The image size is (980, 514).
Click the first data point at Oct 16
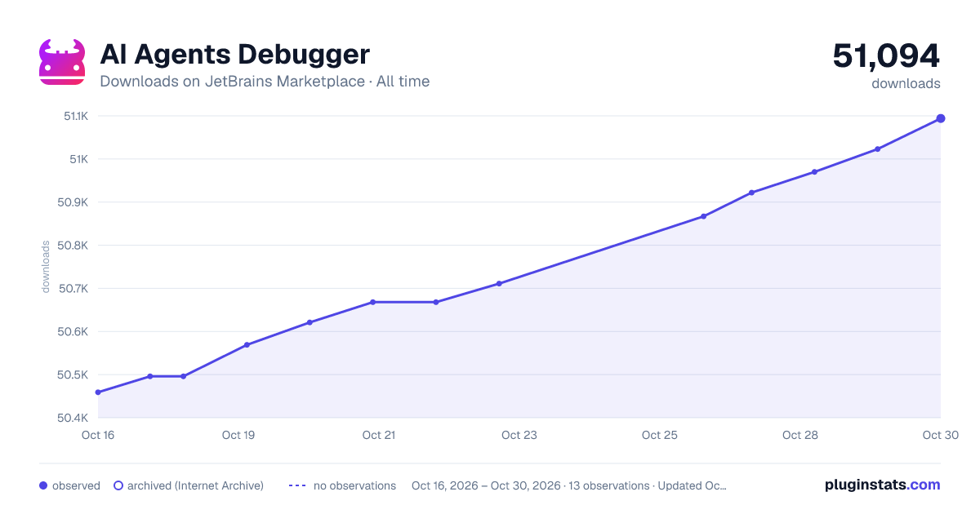(98, 392)
